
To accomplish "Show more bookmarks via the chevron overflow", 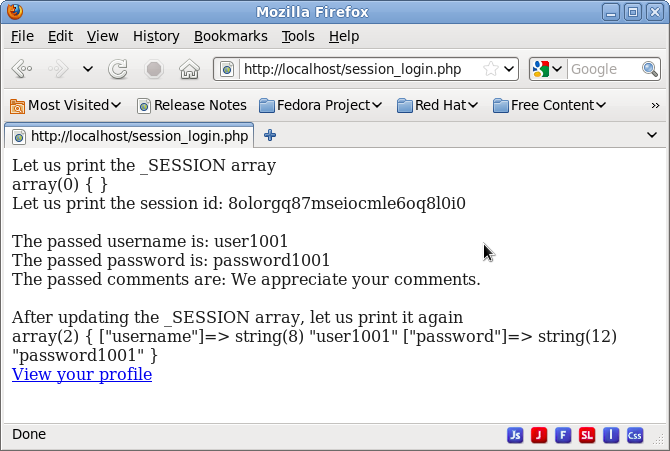I will [655, 104].
